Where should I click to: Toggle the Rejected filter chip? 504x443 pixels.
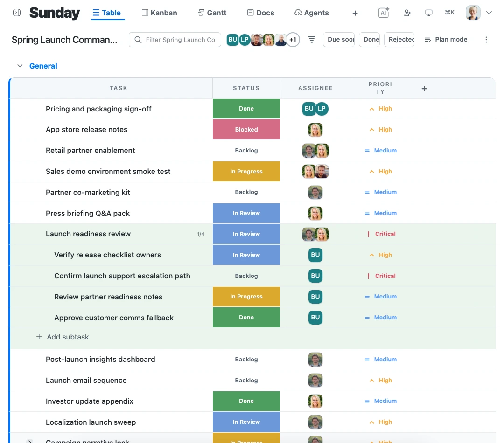click(x=399, y=40)
